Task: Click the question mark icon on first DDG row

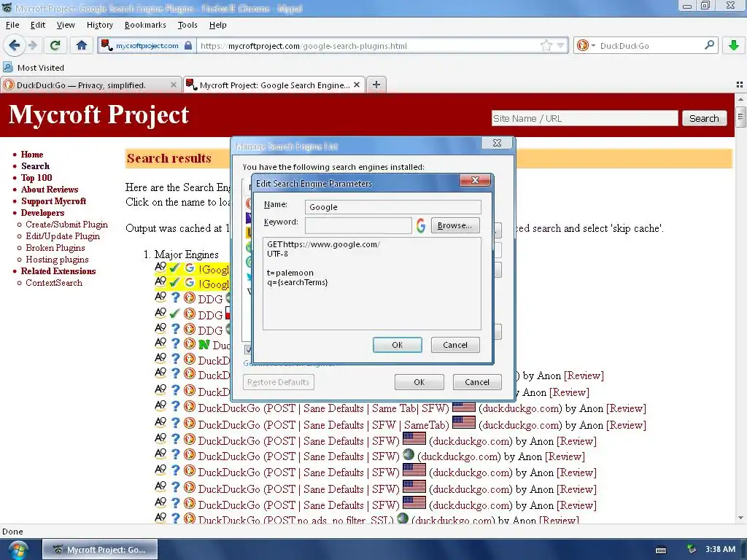Action: 175,298
